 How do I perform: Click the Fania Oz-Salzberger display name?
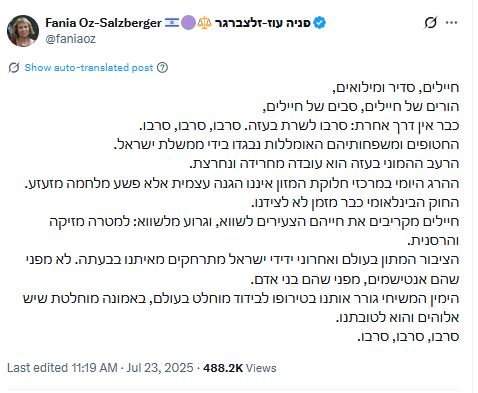click(103, 23)
